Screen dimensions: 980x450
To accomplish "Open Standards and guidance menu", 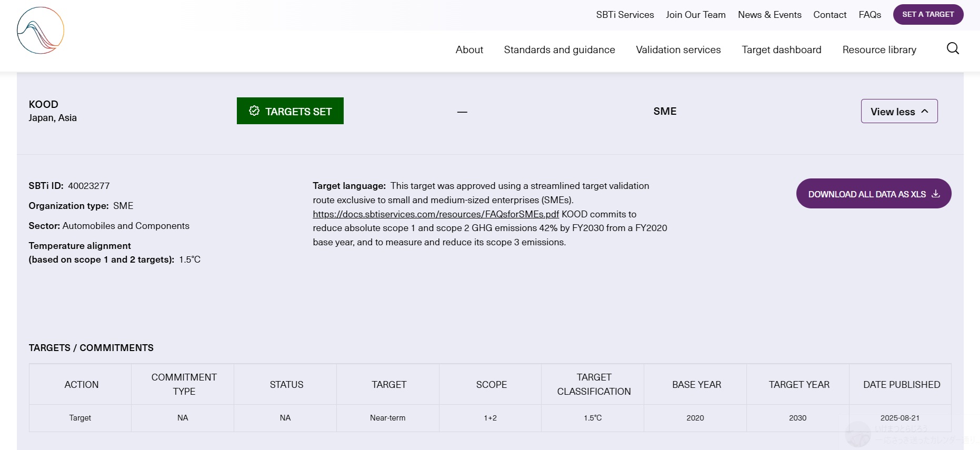I will click(559, 49).
